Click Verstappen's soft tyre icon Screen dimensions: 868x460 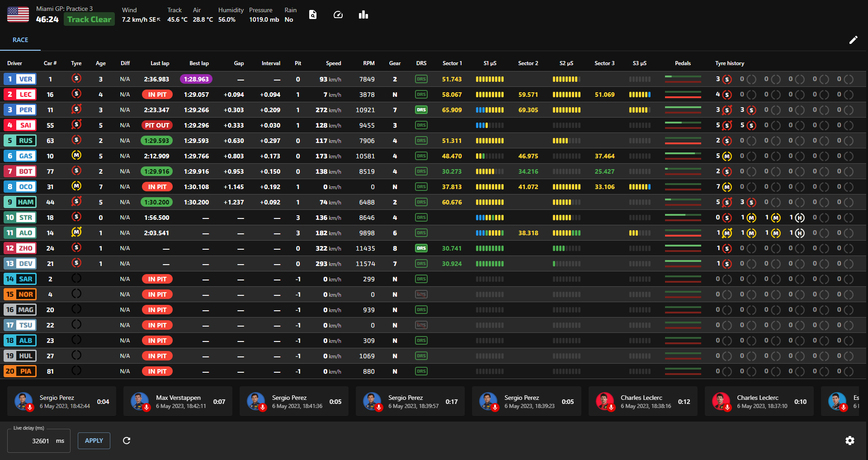pos(76,79)
